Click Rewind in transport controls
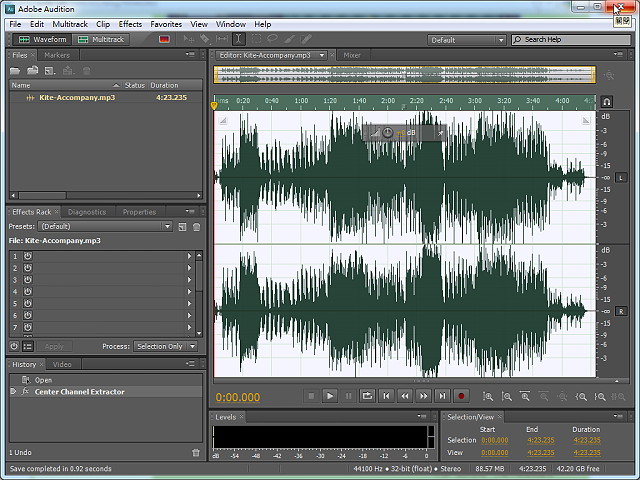Viewport: 640px width, 480px height. 405,396
